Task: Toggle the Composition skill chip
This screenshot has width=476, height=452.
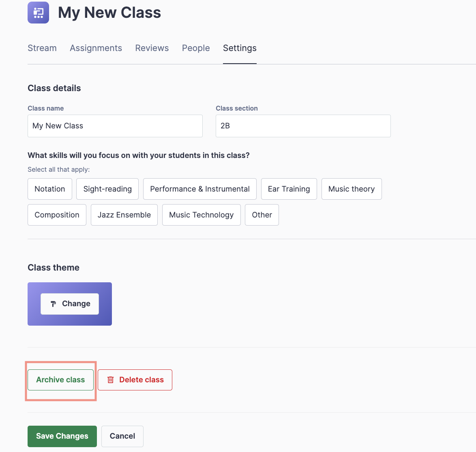Action: coord(57,215)
